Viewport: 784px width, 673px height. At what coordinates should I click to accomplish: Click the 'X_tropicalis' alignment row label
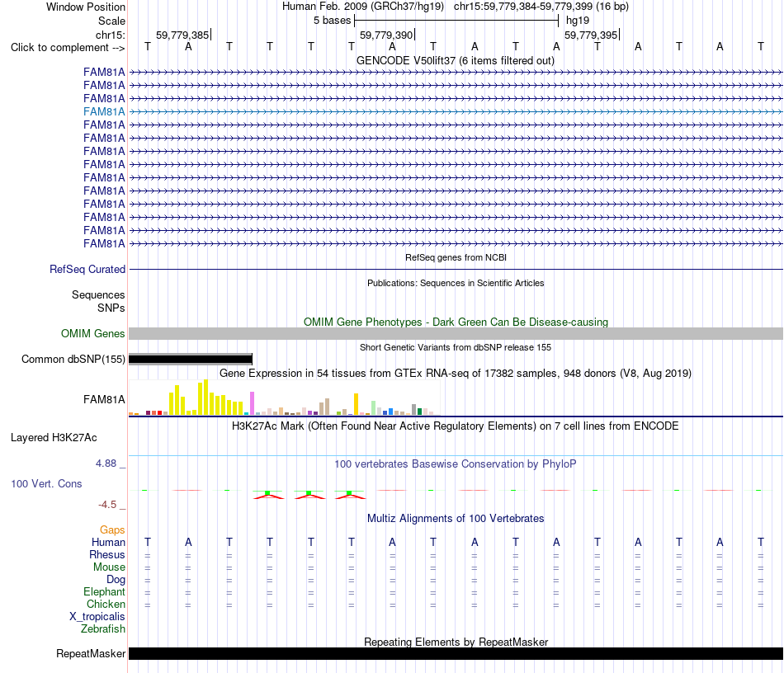(97, 617)
